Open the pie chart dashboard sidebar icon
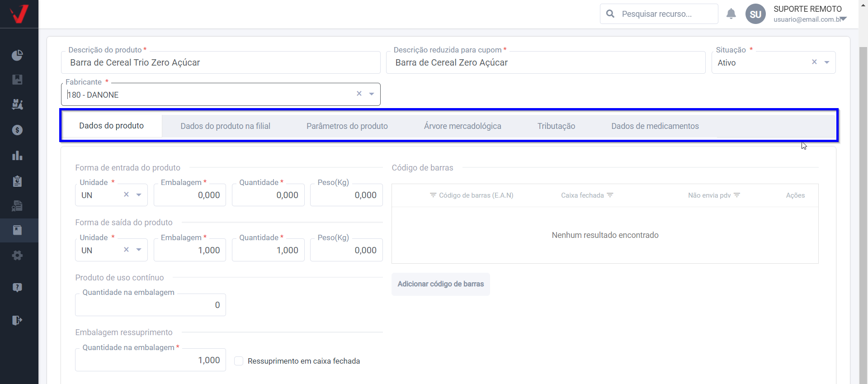 click(17, 55)
